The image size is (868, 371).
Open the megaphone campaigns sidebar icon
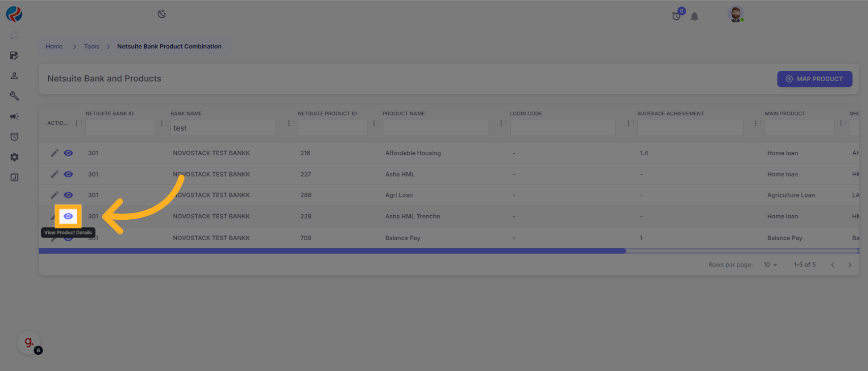[14, 117]
